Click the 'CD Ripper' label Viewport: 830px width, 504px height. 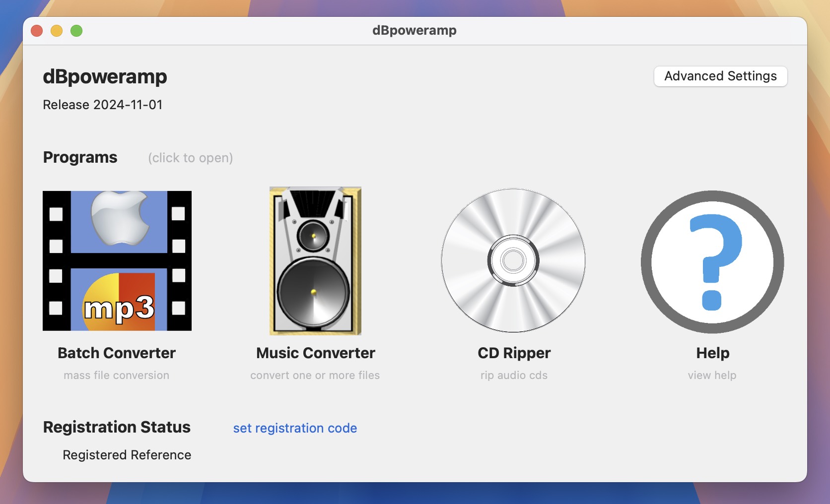pyautogui.click(x=514, y=353)
